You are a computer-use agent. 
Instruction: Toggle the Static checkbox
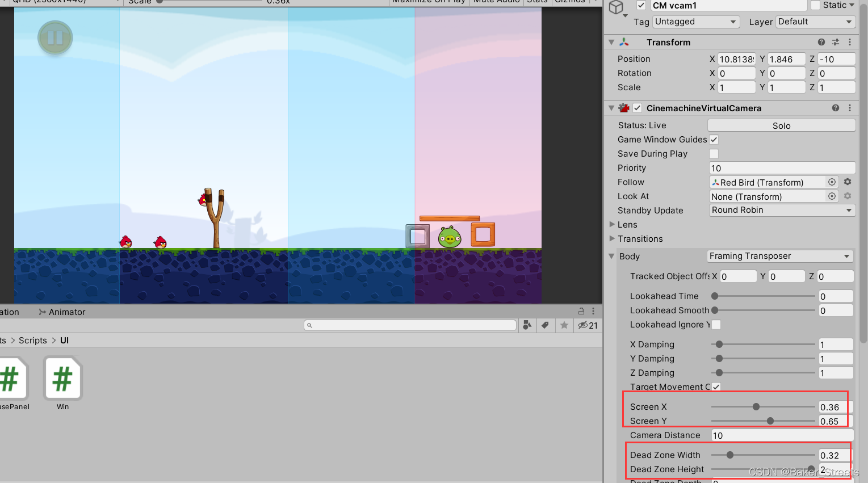coord(816,5)
